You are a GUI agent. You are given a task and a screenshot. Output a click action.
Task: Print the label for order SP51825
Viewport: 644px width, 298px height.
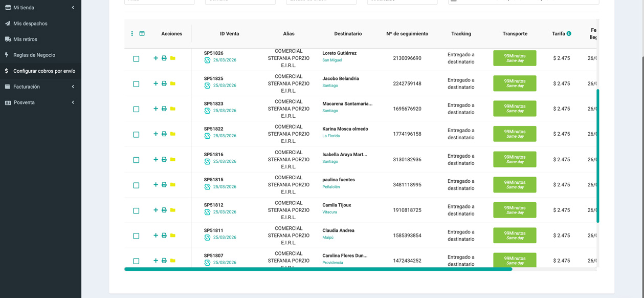coord(164,83)
